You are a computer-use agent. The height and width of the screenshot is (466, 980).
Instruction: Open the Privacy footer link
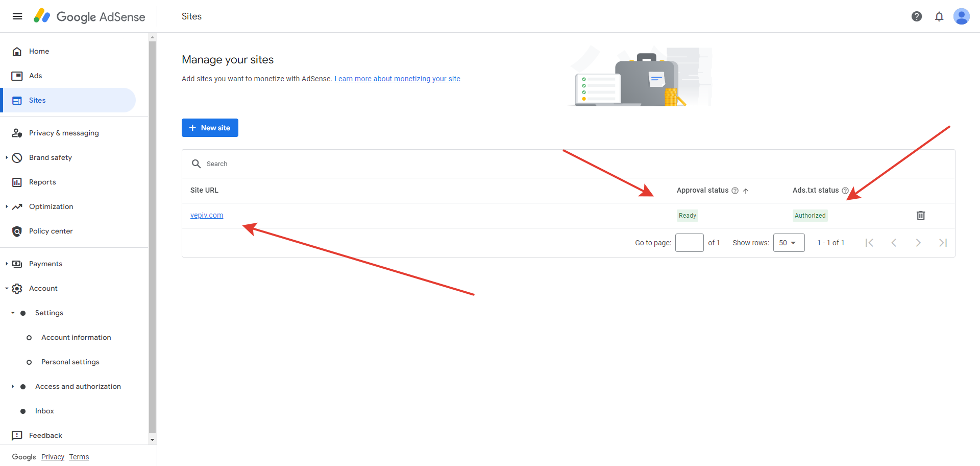53,457
